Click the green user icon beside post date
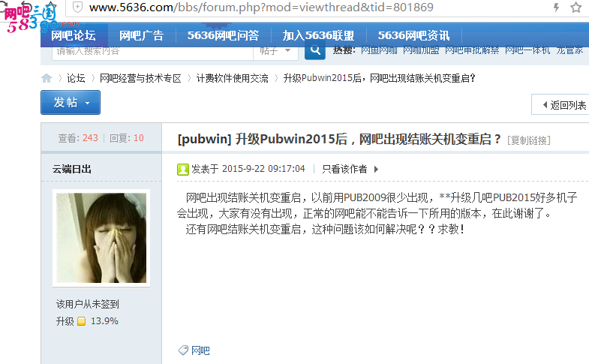The height and width of the screenshot is (364, 589). pos(183,170)
